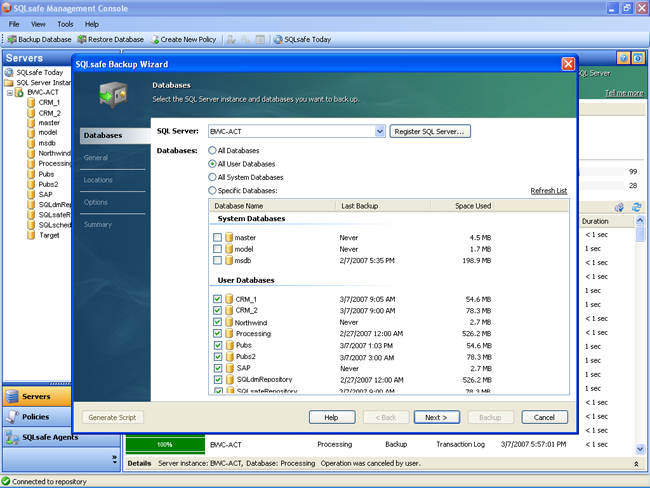This screenshot has height=488, width=650.
Task: Open the Tools menu
Action: 65,24
